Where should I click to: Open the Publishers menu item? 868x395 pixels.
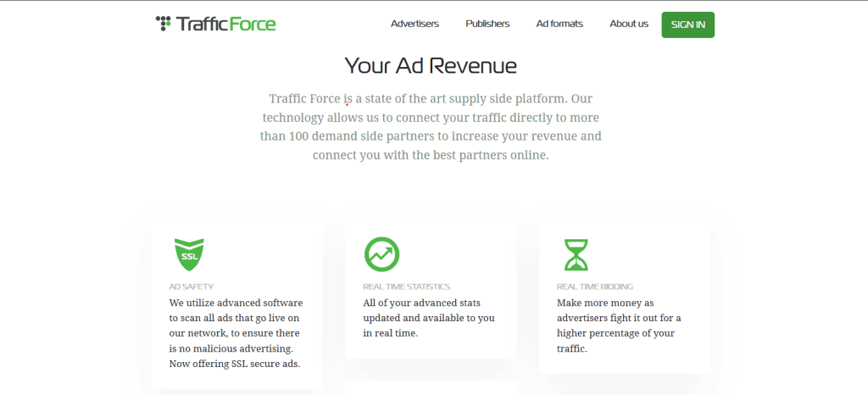(487, 24)
